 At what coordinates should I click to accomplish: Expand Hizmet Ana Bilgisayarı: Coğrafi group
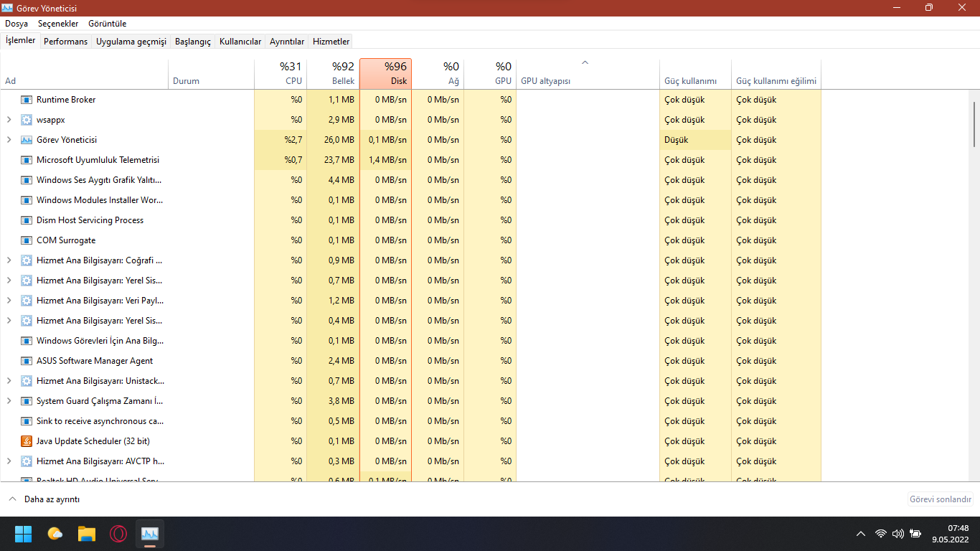pyautogui.click(x=9, y=260)
